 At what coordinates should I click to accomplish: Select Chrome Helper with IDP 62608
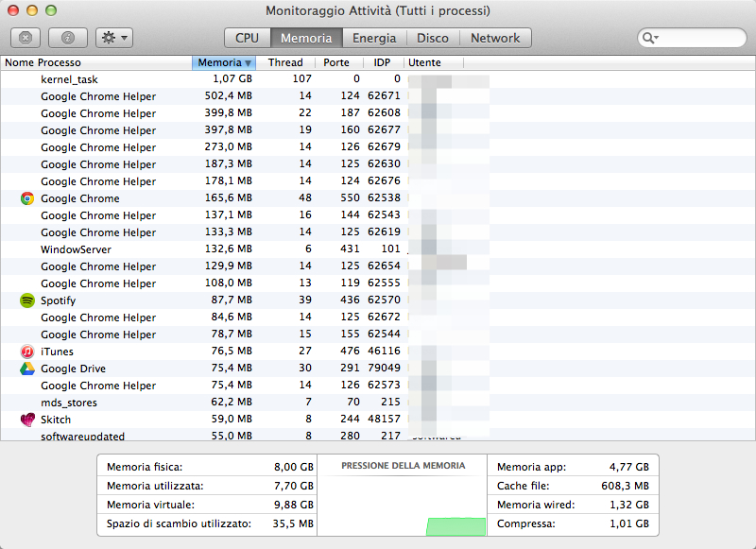(x=378, y=112)
